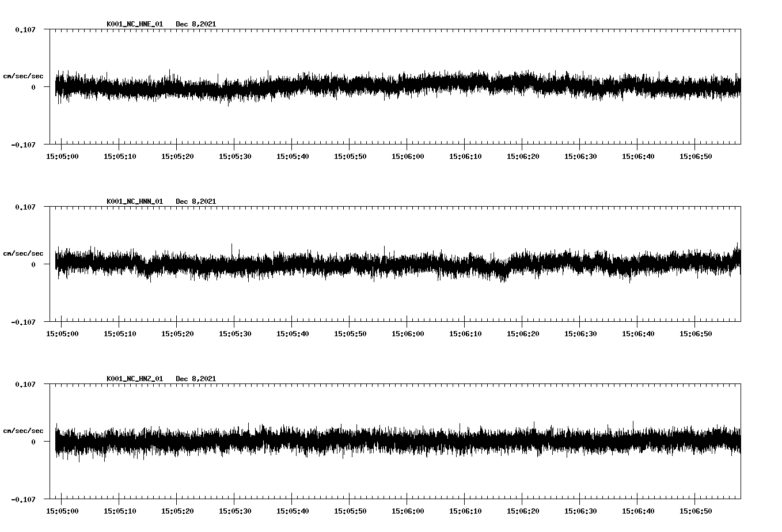Click the 0.107 upper limit on HNE plot
Viewport: 782px width, 532px height.
[x=25, y=30]
